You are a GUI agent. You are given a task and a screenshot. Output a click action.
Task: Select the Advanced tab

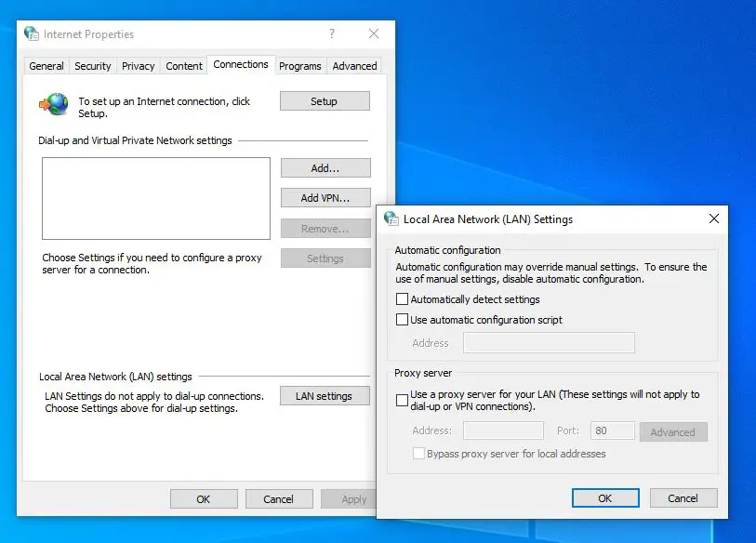click(354, 66)
